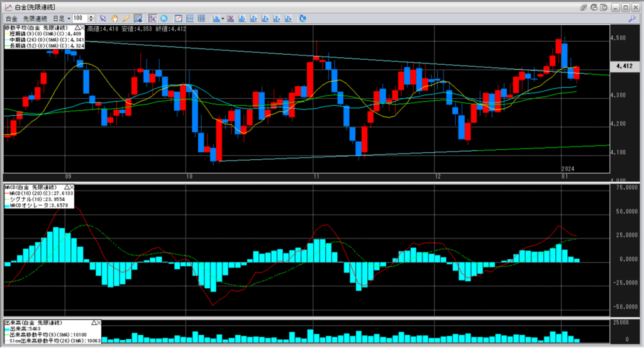Click the list view icon

click(x=190, y=18)
